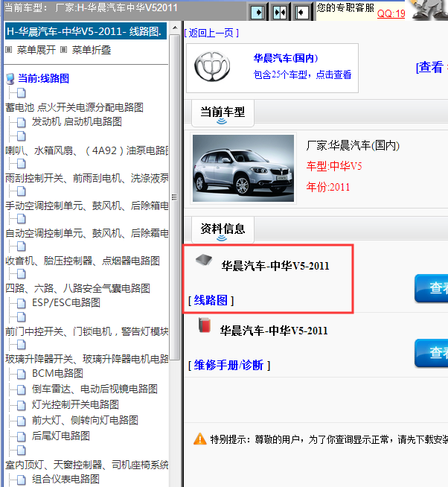Screen dimensions: 448x487
Task: Click document icon beside 倒车雷达 item
Action: click(21, 389)
